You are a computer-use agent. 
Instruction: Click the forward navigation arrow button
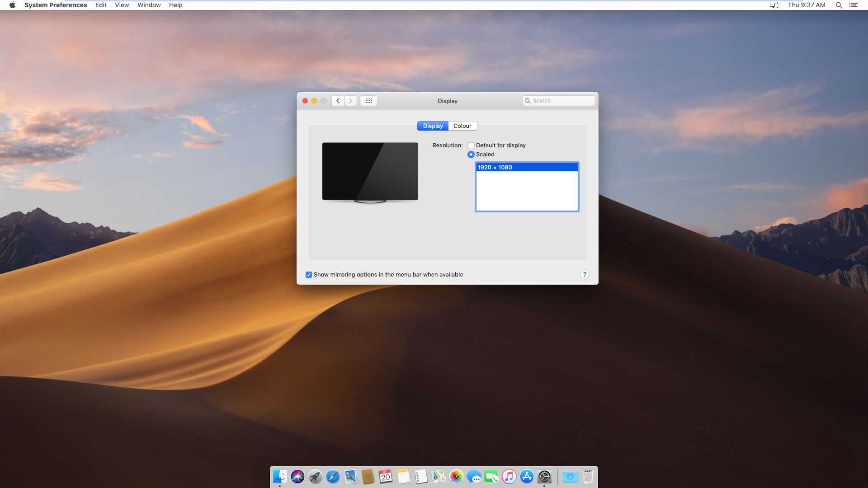click(350, 100)
